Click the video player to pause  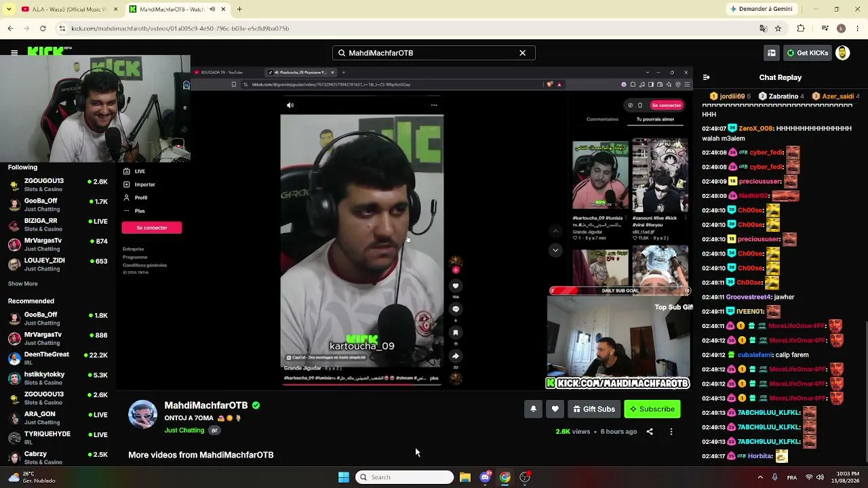point(405,227)
